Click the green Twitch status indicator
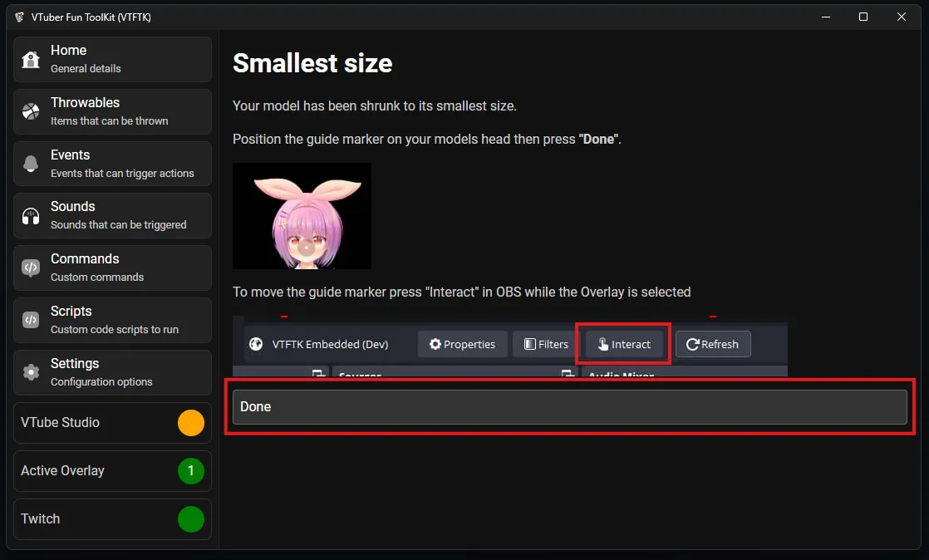This screenshot has width=929, height=560. 190,519
